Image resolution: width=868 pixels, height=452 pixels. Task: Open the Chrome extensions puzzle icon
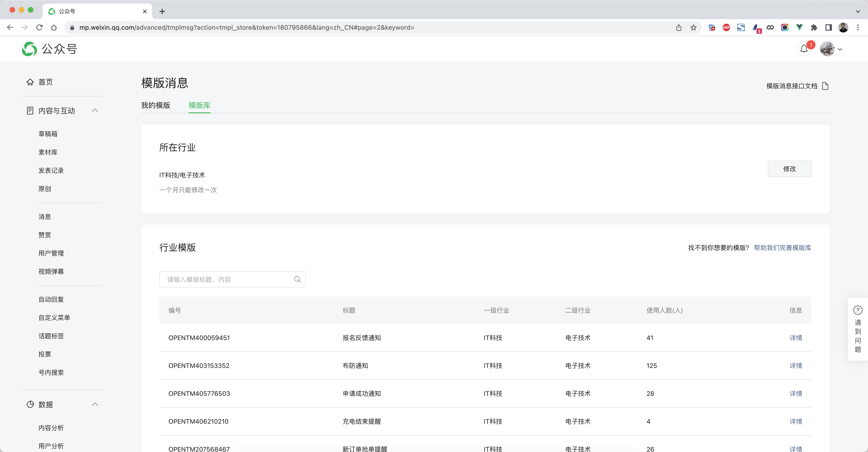coord(814,28)
